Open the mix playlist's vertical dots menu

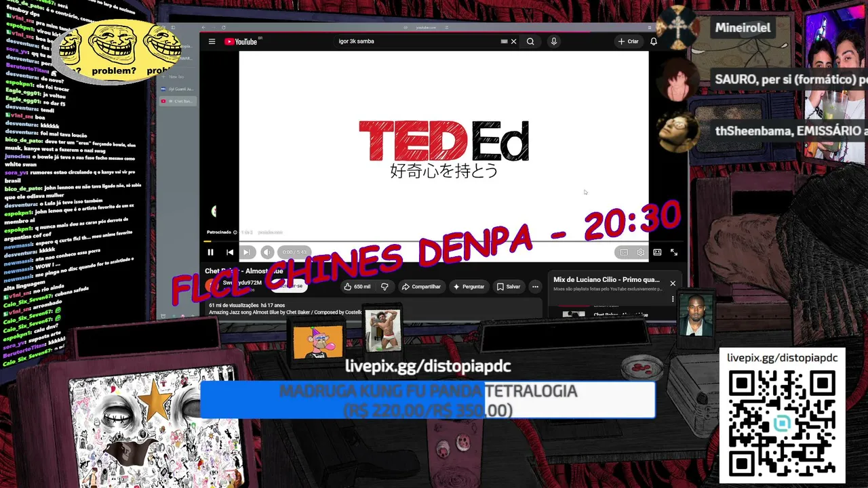point(673,299)
